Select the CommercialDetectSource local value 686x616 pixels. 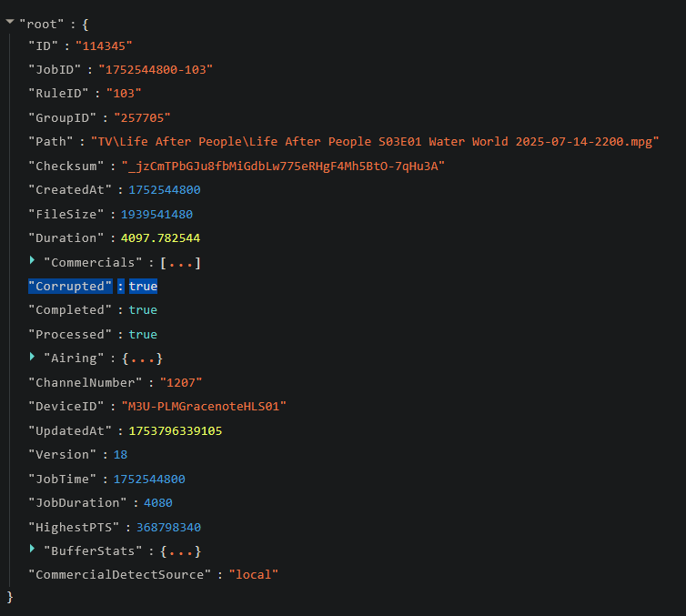point(253,575)
